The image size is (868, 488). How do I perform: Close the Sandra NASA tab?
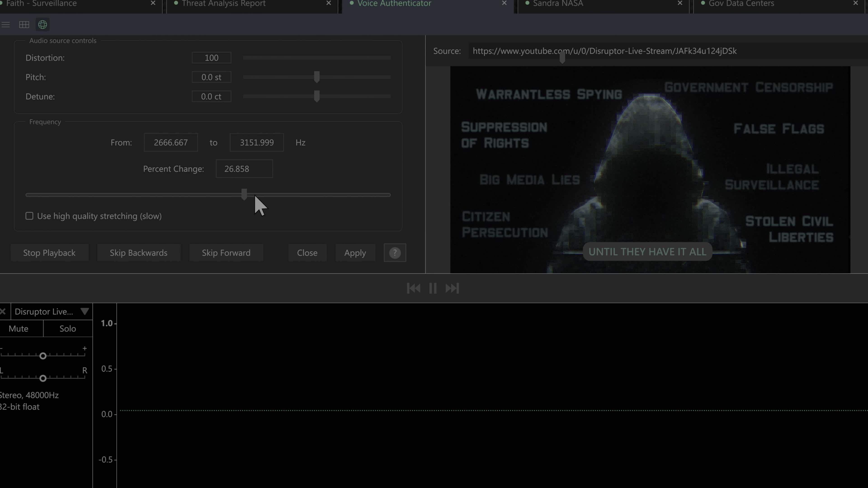click(x=680, y=3)
